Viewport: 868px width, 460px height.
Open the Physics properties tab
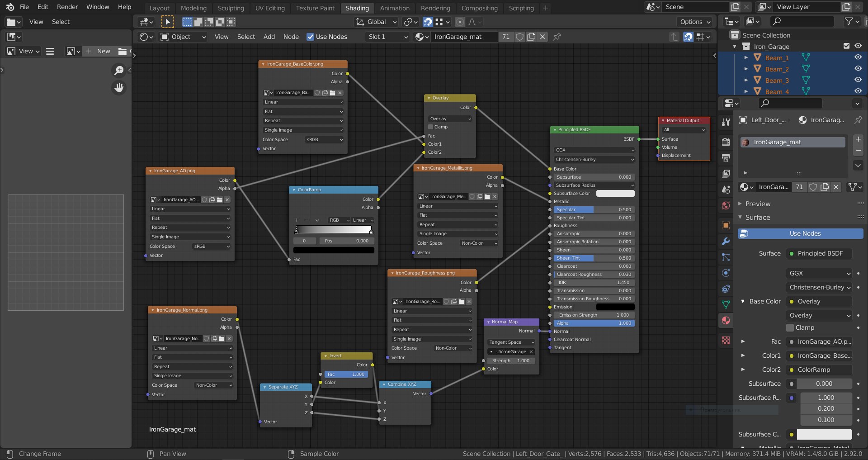click(726, 273)
